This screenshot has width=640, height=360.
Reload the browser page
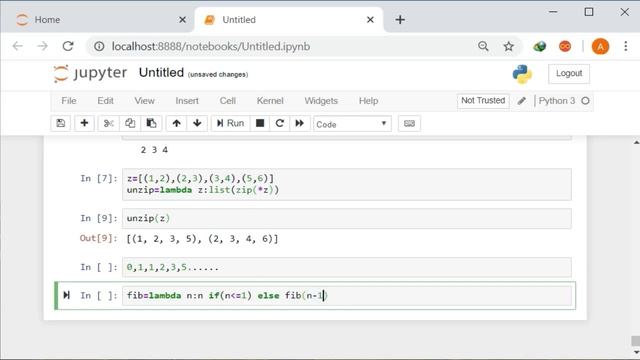pos(68,46)
